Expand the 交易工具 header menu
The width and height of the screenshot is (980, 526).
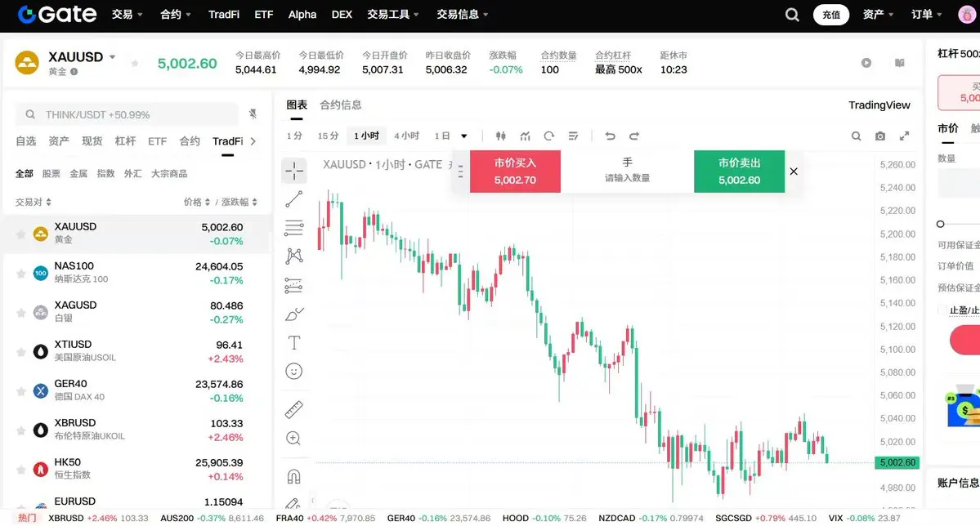coord(393,15)
